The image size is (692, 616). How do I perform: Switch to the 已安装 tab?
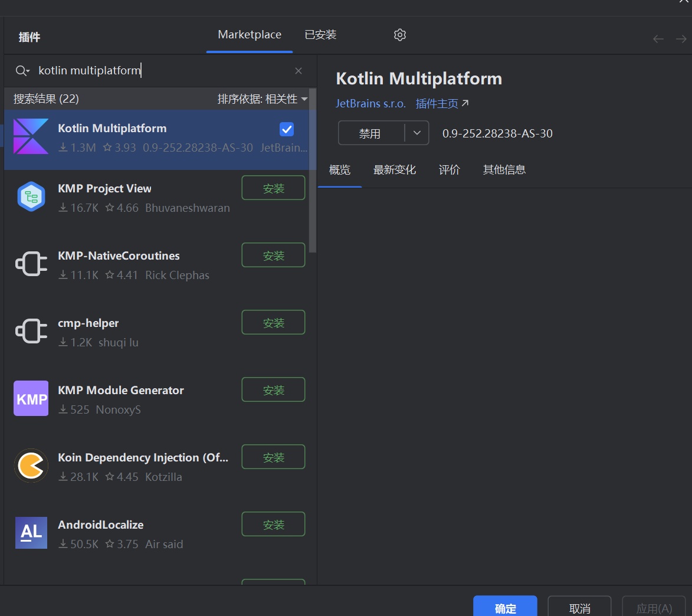320,34
